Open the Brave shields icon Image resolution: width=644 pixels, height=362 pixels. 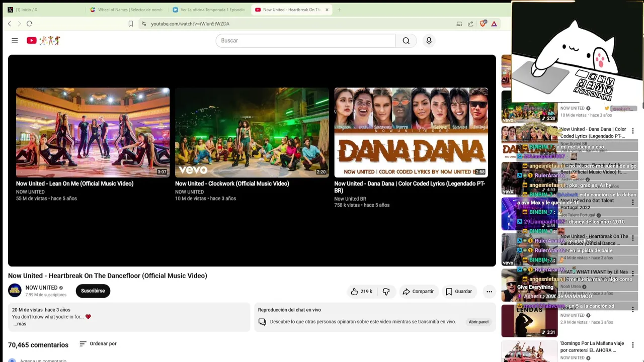483,24
